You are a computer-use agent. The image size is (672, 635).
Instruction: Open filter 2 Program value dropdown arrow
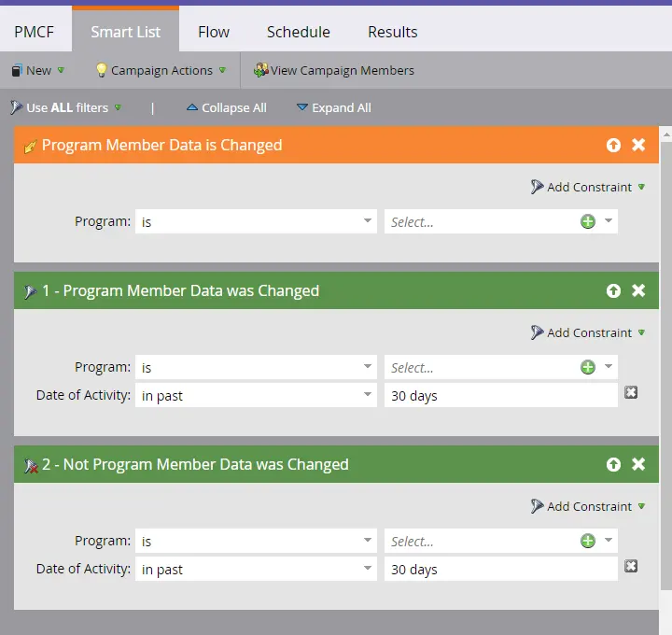(609, 541)
